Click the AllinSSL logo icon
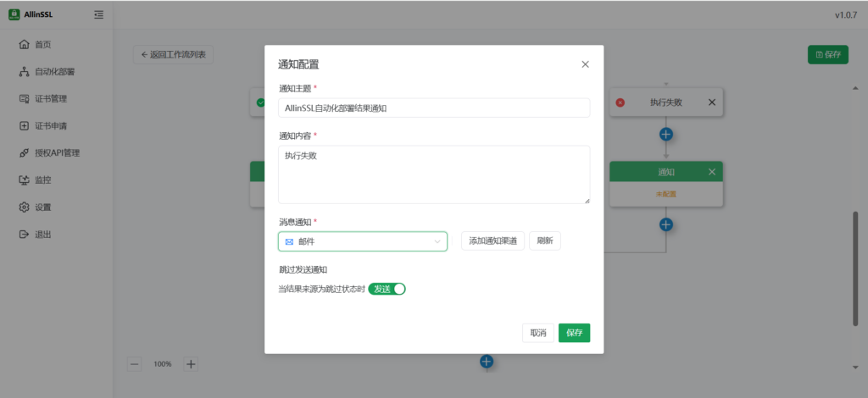 (14, 14)
